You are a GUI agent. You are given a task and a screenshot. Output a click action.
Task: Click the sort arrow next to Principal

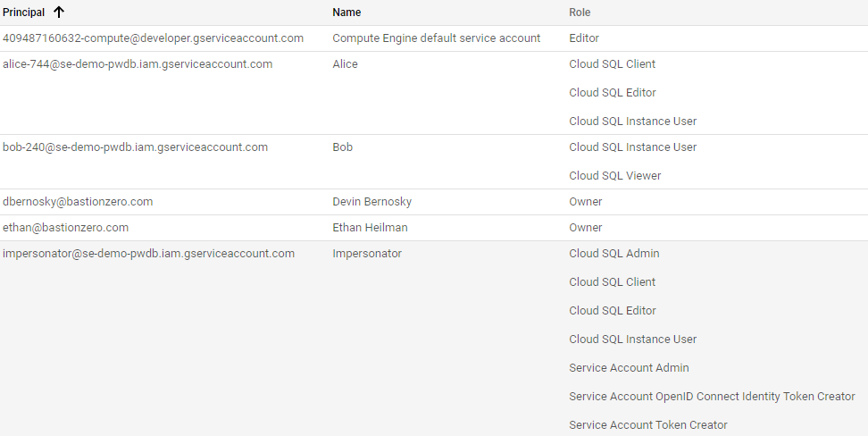59,13
